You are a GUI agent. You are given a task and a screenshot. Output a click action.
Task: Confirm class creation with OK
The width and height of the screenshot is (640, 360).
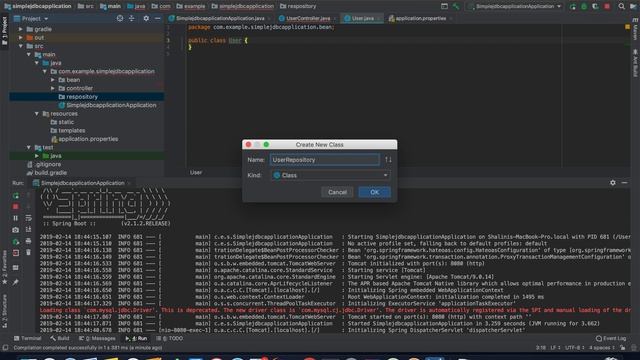point(374,192)
